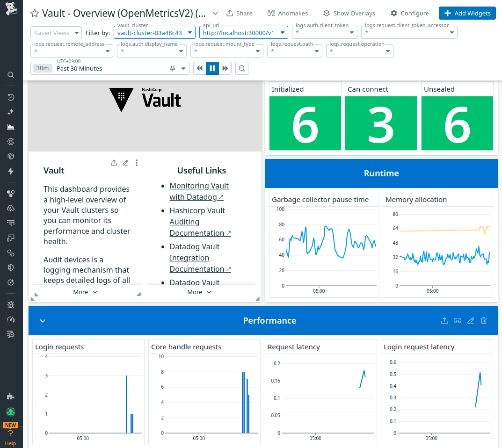Open logs.request.mount_type filter dropdown

226,51
